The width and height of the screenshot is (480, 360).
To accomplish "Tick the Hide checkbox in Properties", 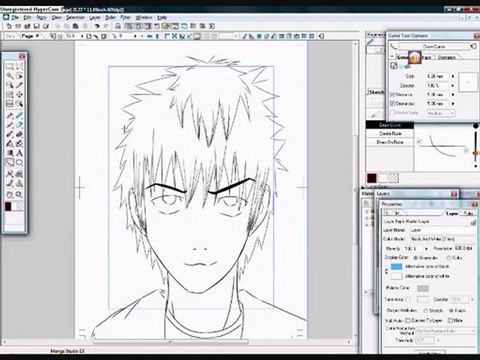I will [450, 320].
